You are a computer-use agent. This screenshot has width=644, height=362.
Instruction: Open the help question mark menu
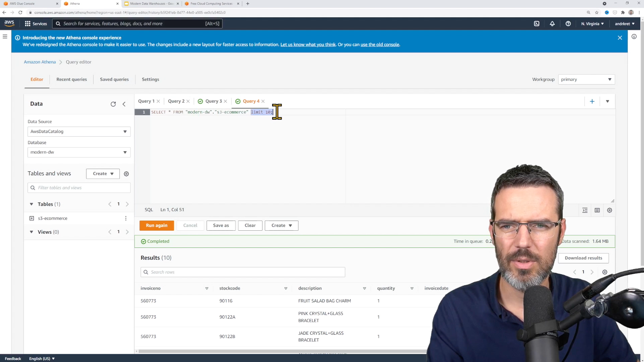[x=568, y=24]
